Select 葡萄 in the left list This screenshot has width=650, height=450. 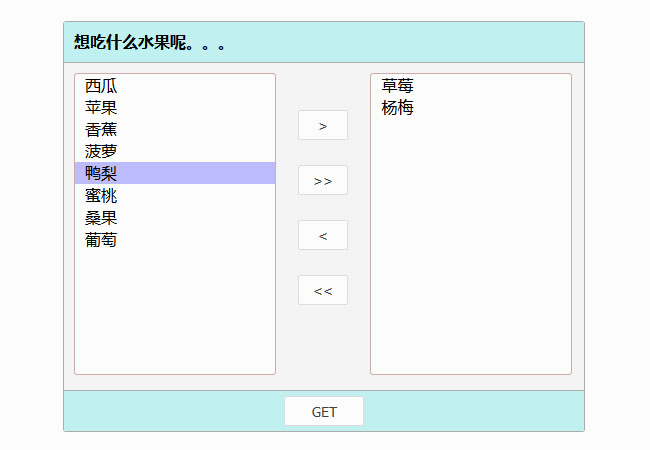[x=101, y=240]
